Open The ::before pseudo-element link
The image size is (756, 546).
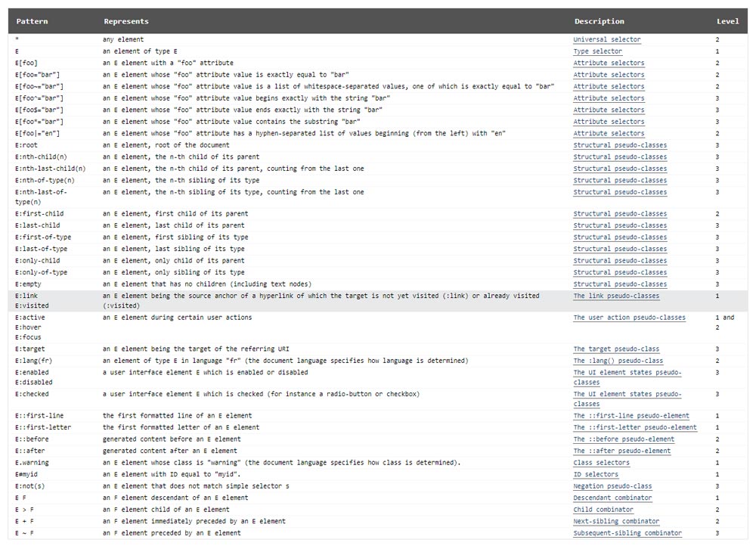[622, 439]
